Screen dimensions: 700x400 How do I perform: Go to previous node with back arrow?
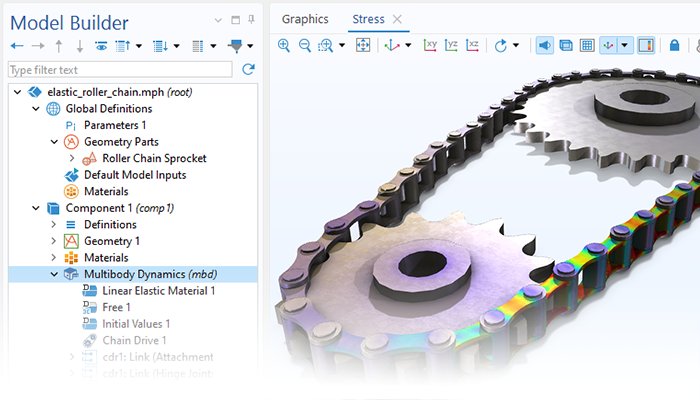17,46
